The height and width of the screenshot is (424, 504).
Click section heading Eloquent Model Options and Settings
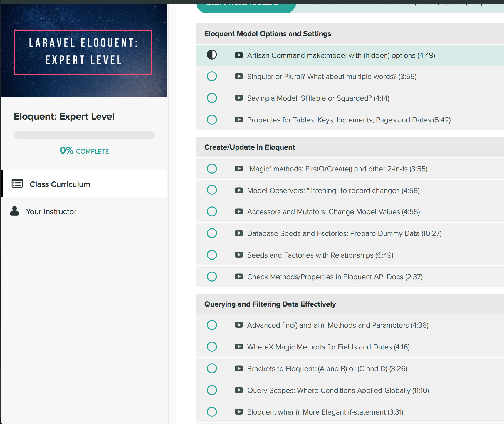coord(268,34)
